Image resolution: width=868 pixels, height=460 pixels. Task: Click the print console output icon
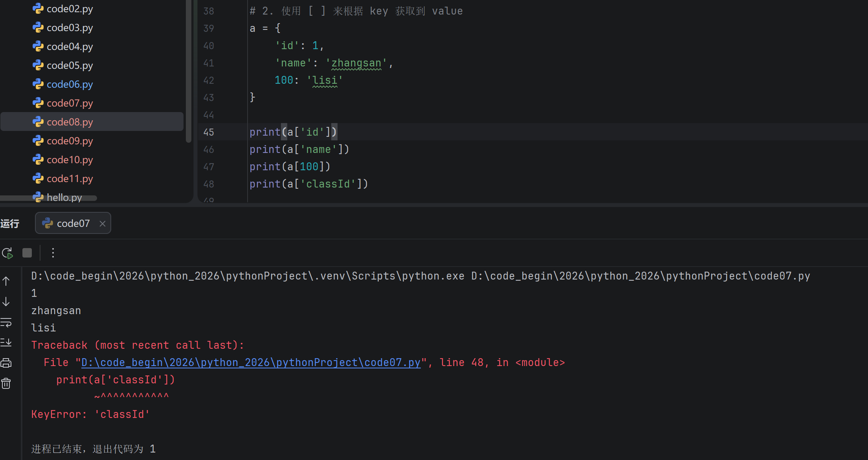pyautogui.click(x=6, y=363)
